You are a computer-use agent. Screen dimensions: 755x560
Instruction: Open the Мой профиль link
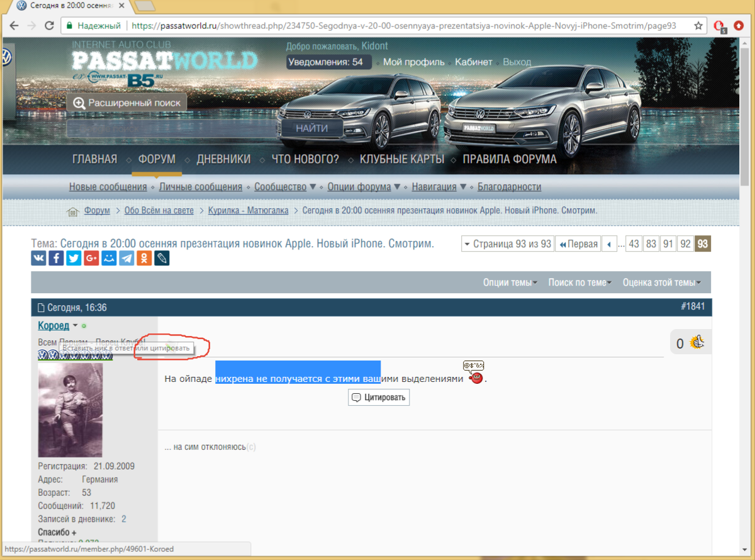pos(414,62)
